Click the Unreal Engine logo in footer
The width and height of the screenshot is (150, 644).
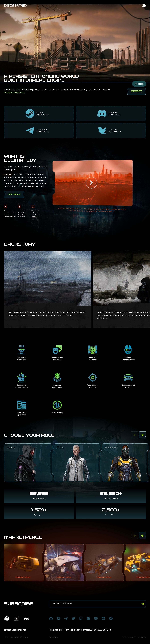[16, 618]
